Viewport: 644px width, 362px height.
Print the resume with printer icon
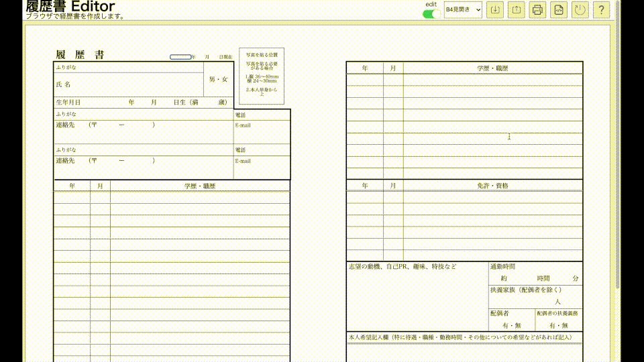[x=537, y=10]
